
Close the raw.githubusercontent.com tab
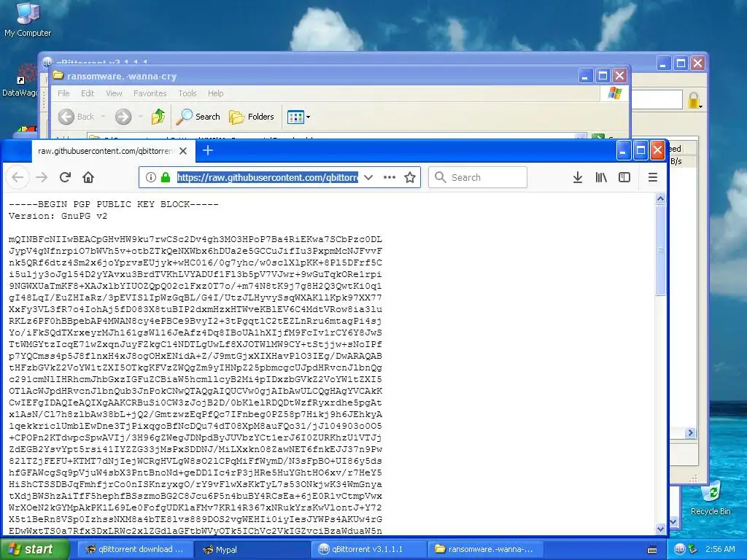[x=183, y=151]
